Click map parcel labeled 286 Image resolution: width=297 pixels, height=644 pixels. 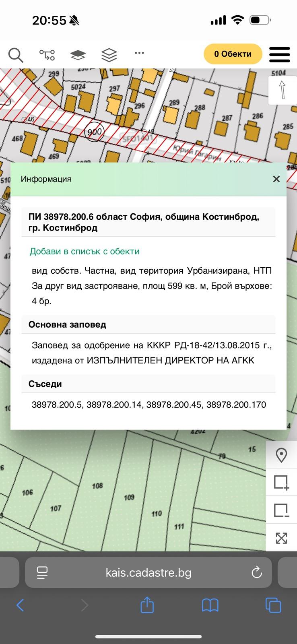pyautogui.click(x=258, y=116)
